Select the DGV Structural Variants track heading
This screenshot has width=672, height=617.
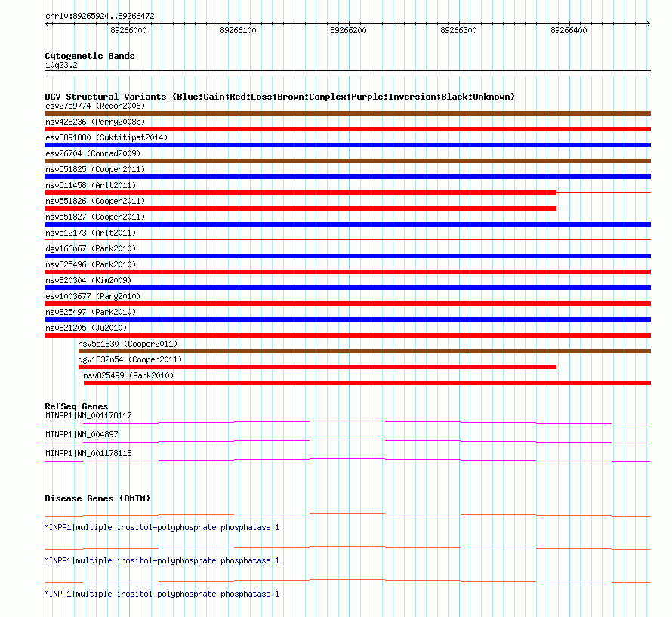coord(279,97)
